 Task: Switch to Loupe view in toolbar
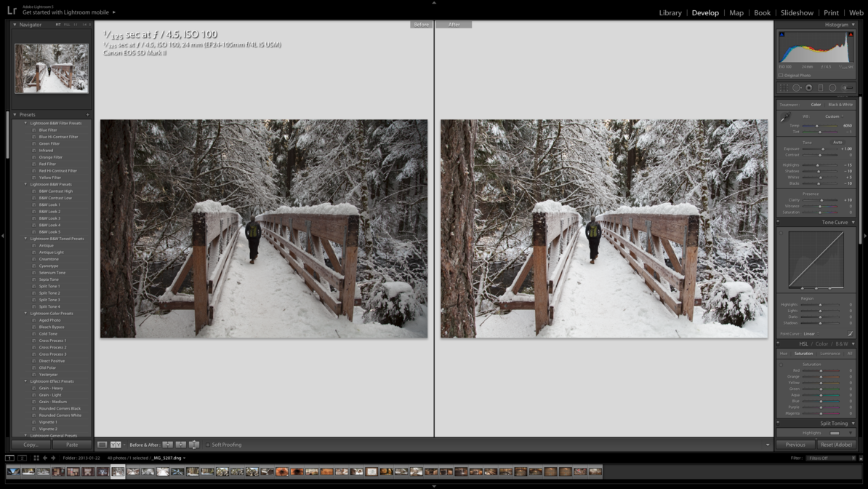click(x=103, y=445)
